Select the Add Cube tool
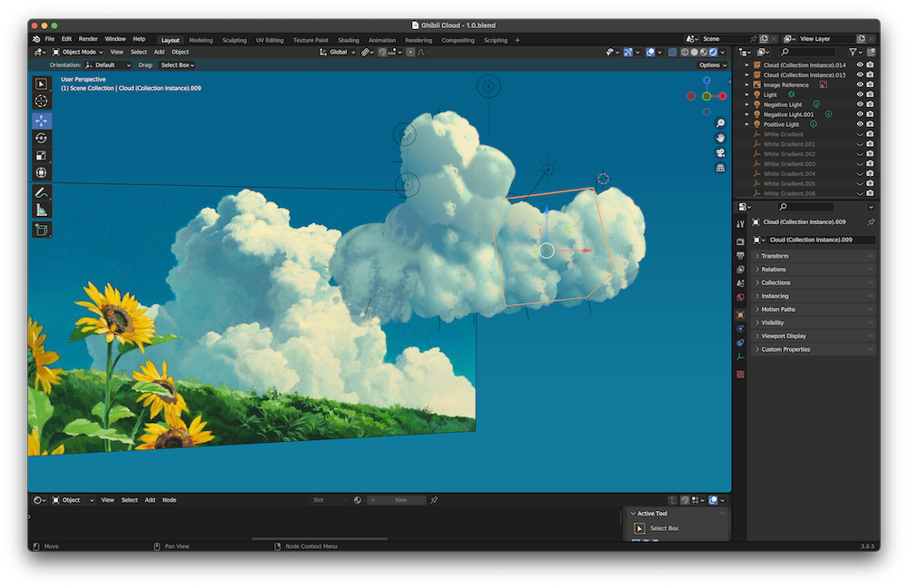 (x=41, y=230)
